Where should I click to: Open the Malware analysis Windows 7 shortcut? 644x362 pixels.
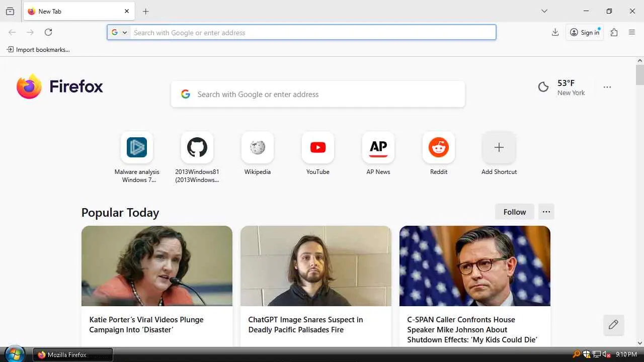coord(137,157)
